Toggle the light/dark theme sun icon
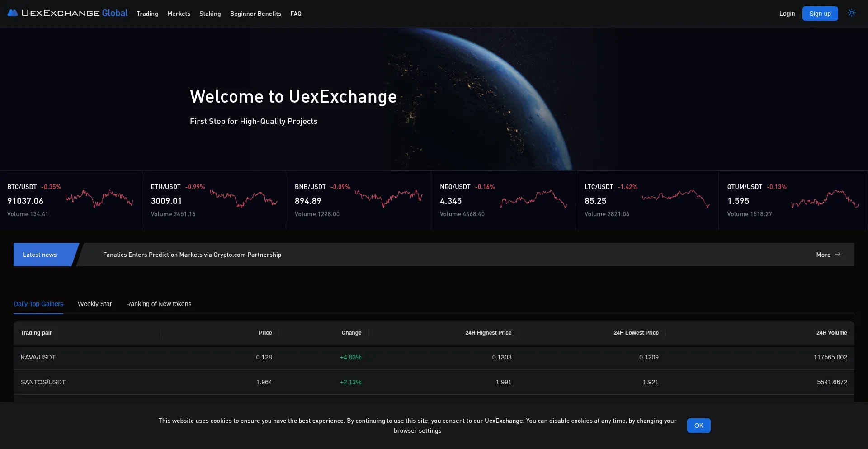 coord(851,13)
